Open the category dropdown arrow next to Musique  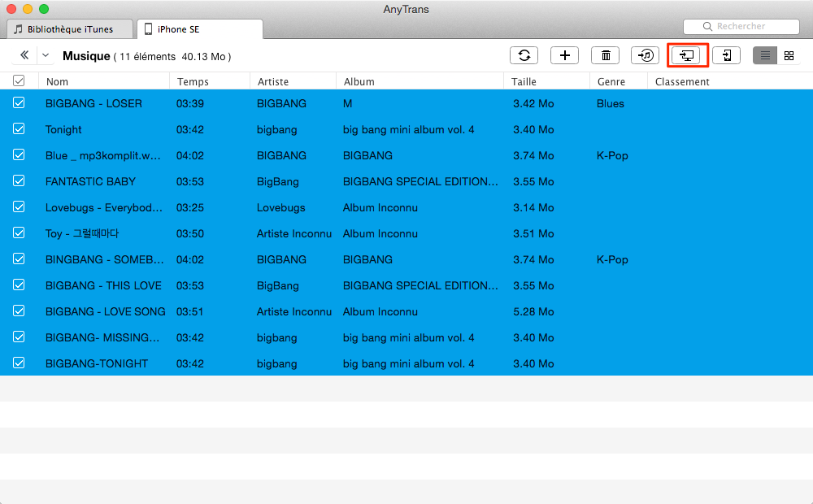coord(46,55)
